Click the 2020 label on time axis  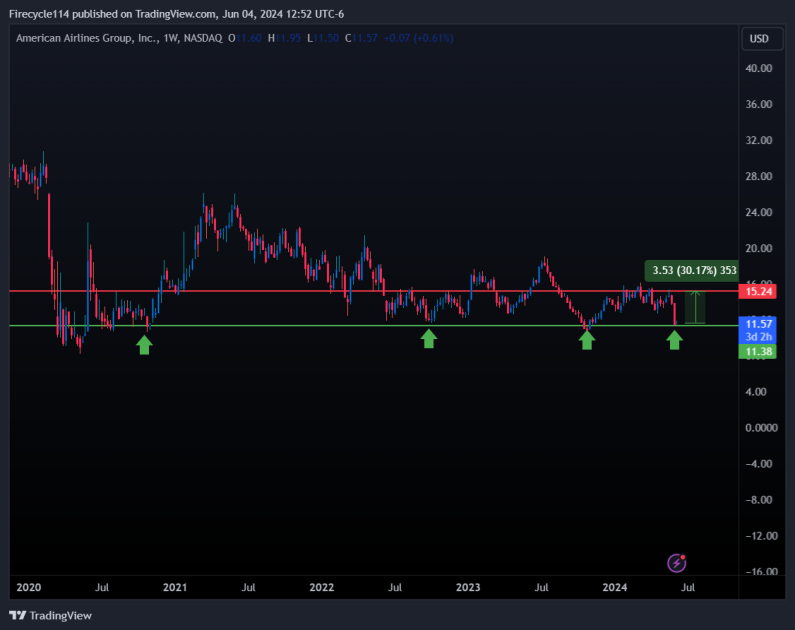[x=28, y=587]
